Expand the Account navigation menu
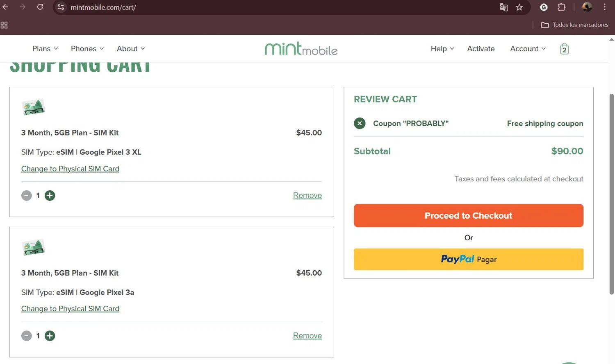 (528, 49)
